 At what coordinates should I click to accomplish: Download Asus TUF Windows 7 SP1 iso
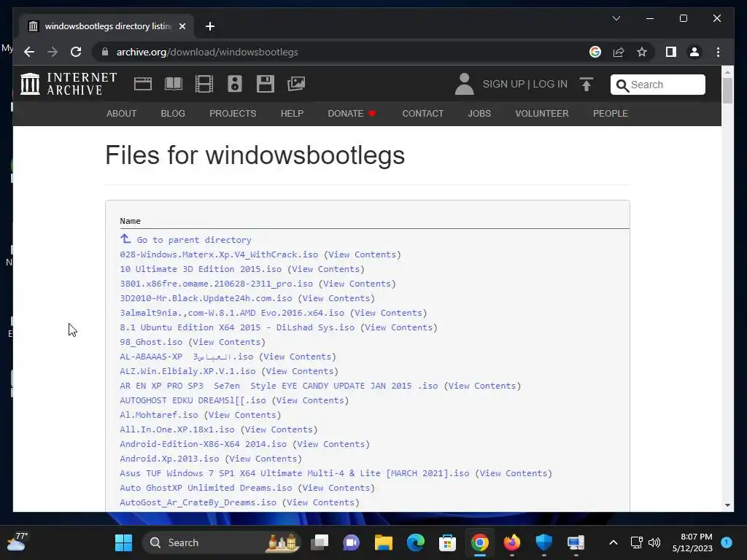tap(295, 473)
